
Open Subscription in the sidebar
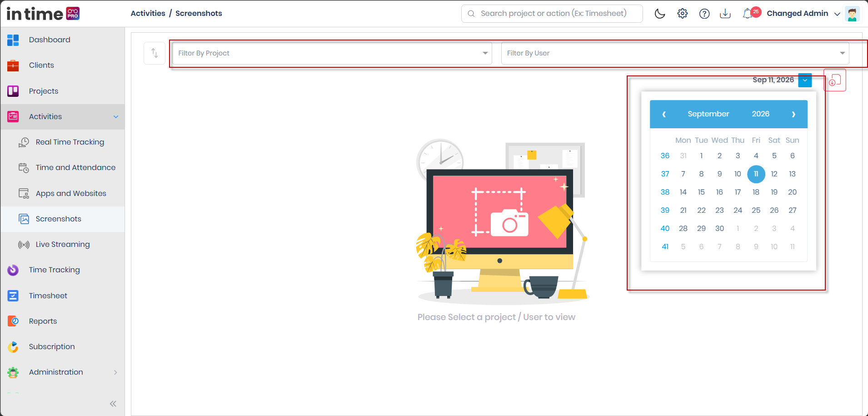62,346
